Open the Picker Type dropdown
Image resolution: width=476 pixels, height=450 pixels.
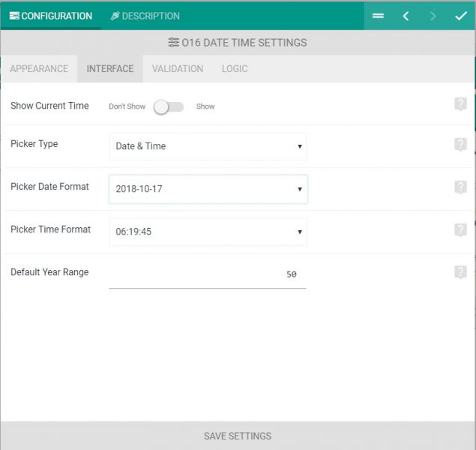pos(208,146)
